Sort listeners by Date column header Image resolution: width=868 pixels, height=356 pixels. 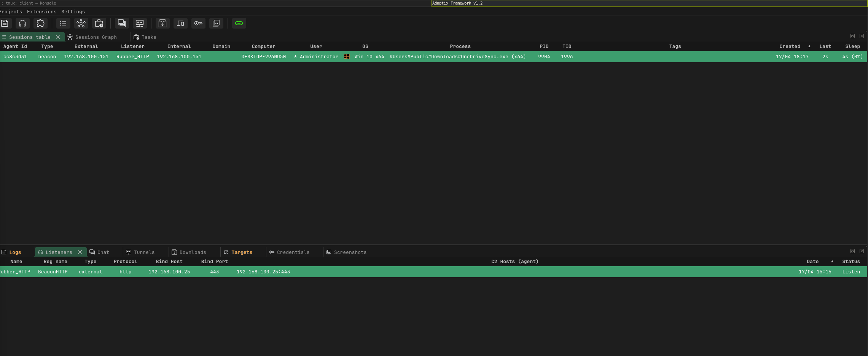[812, 262]
